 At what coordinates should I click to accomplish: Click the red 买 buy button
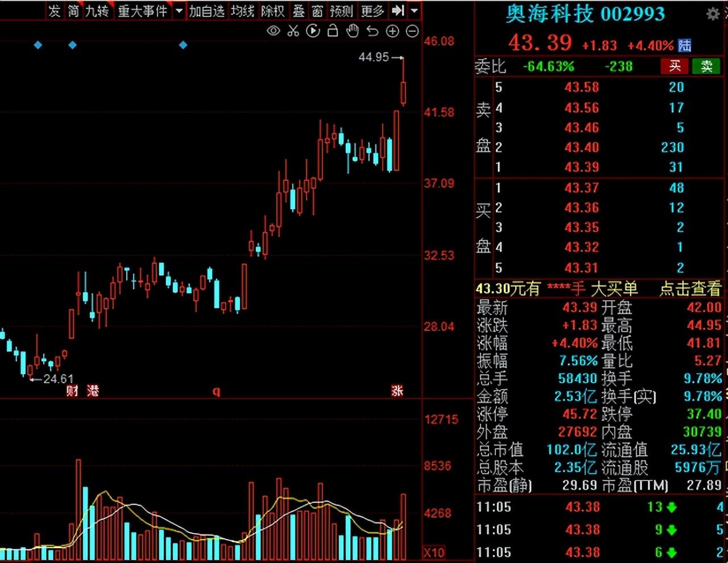coord(675,67)
